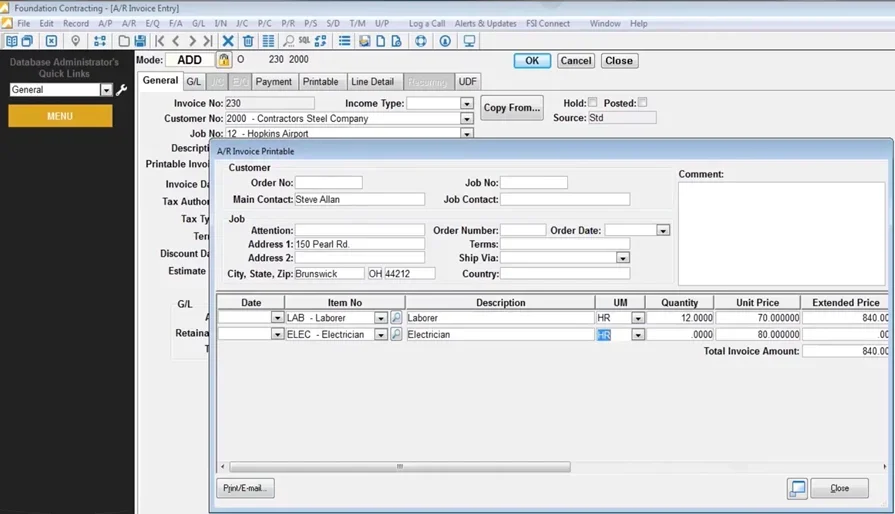Open the Alerts & Updates menu
The image size is (895, 514).
485,23
